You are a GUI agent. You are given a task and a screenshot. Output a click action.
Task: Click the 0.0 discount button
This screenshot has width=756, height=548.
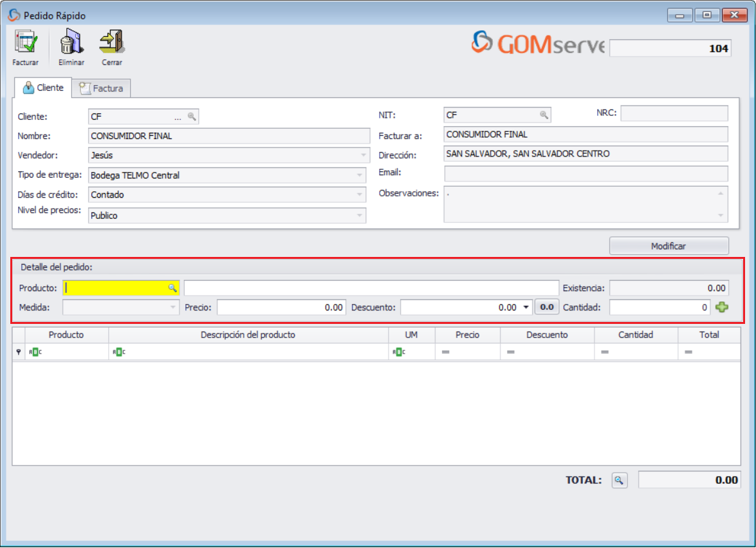click(547, 307)
